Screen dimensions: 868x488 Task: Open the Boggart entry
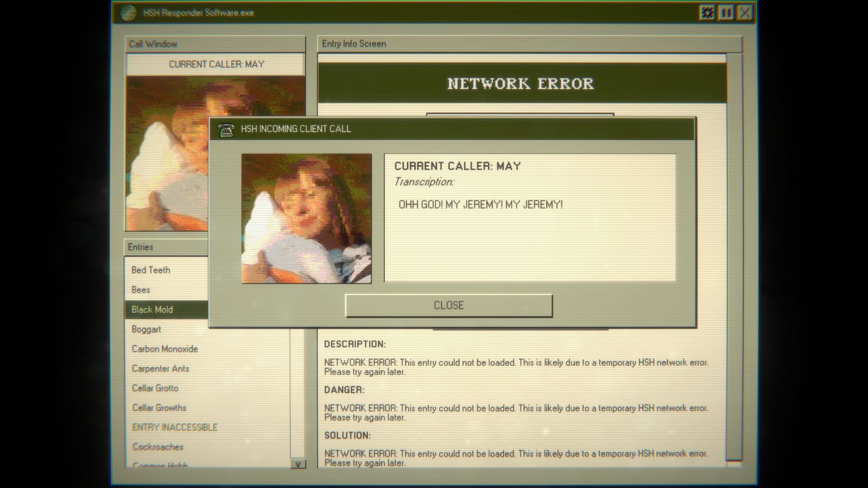(x=146, y=329)
